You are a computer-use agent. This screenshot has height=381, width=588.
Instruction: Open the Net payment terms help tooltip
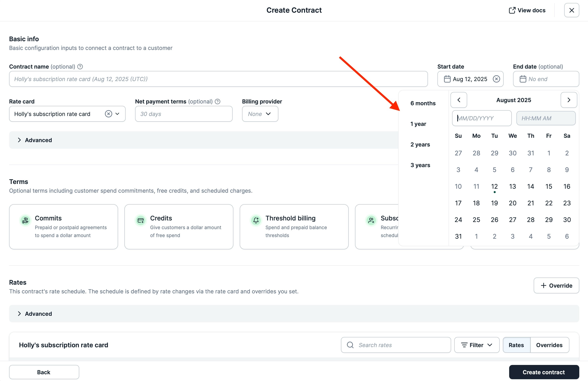217,101
